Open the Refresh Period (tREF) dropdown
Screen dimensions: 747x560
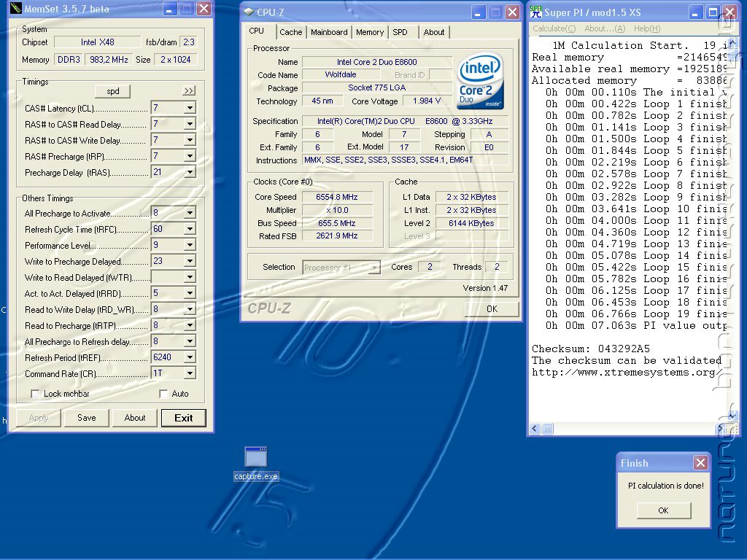point(190,357)
